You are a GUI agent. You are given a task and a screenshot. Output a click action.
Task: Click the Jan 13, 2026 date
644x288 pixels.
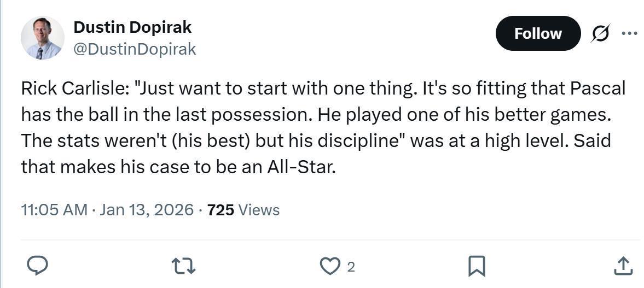tap(147, 210)
